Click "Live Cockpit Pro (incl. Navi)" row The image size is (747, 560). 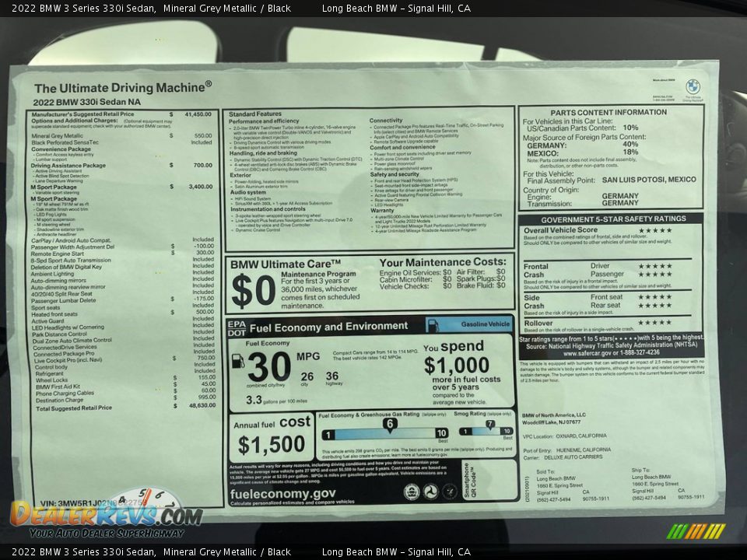pyautogui.click(x=124, y=360)
